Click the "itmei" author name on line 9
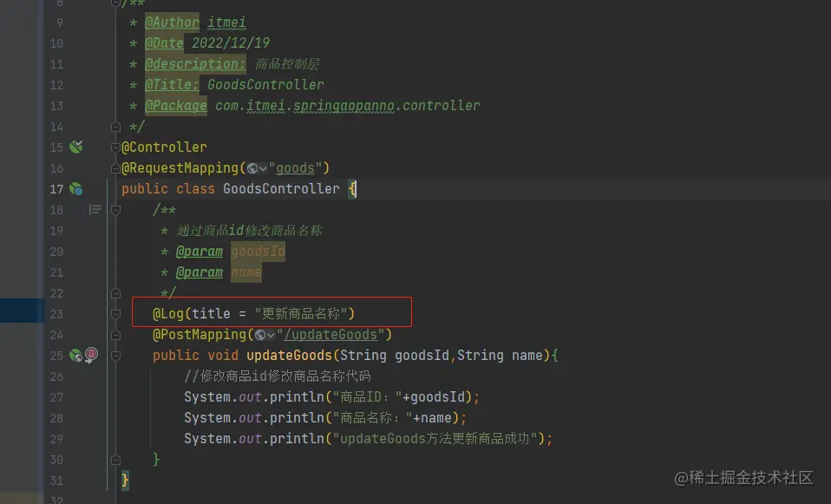The height and width of the screenshot is (504, 831). pos(226,23)
